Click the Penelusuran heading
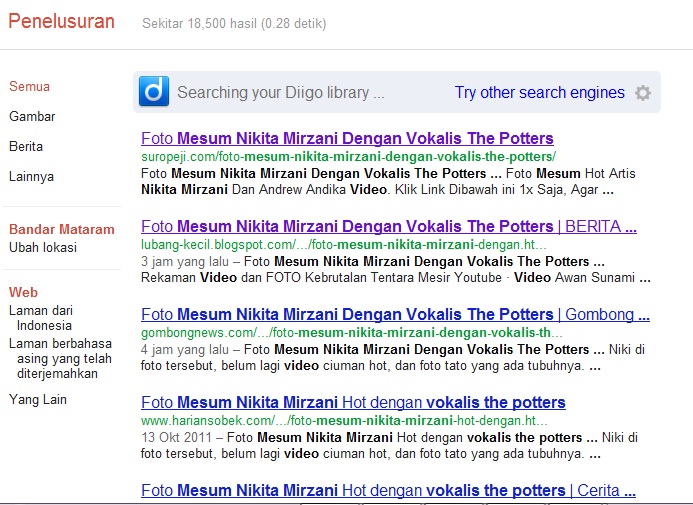Screen dimensions: 693x505 click(x=61, y=21)
